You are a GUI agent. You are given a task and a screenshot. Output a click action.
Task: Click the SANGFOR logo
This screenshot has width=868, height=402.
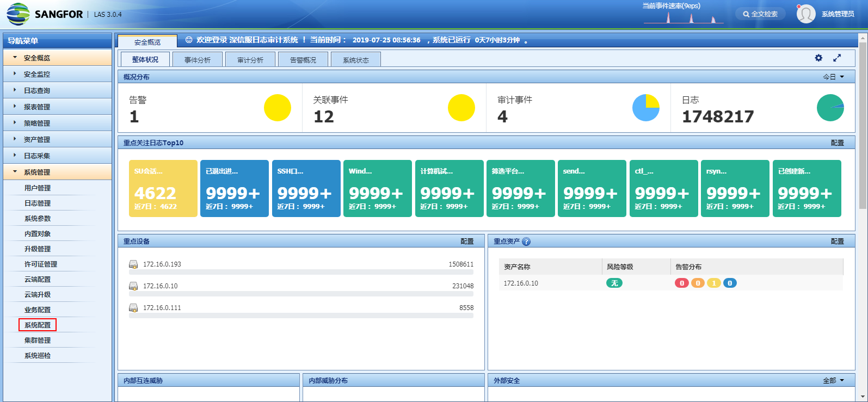click(x=45, y=14)
